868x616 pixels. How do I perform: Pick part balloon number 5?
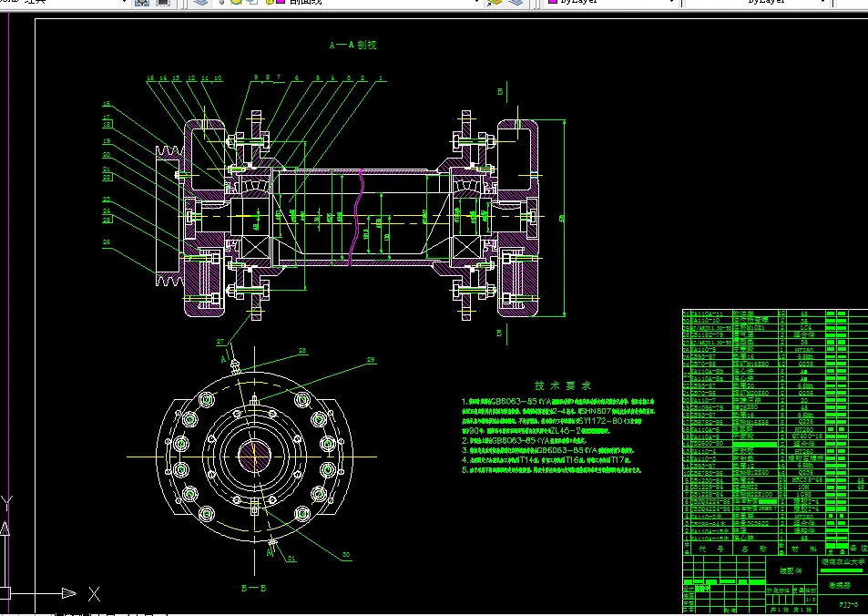[x=318, y=78]
